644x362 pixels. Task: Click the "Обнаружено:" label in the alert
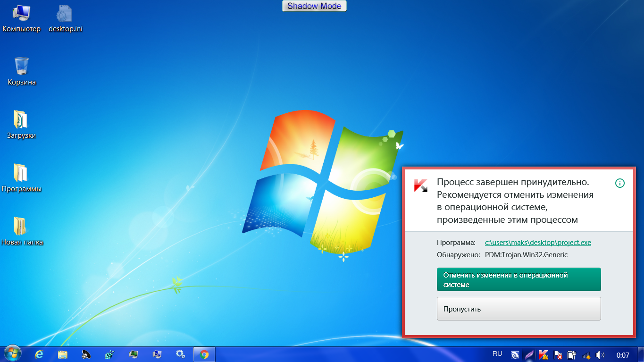[459, 255]
